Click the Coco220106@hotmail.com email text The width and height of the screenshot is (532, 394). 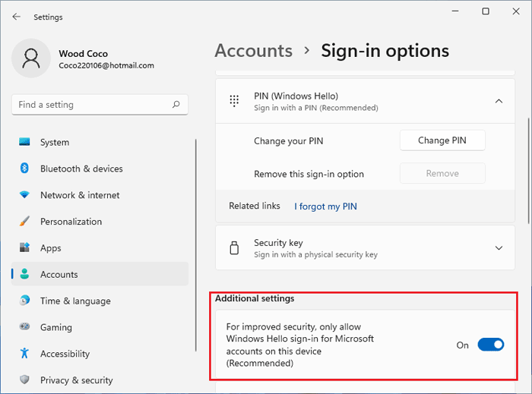coord(106,65)
